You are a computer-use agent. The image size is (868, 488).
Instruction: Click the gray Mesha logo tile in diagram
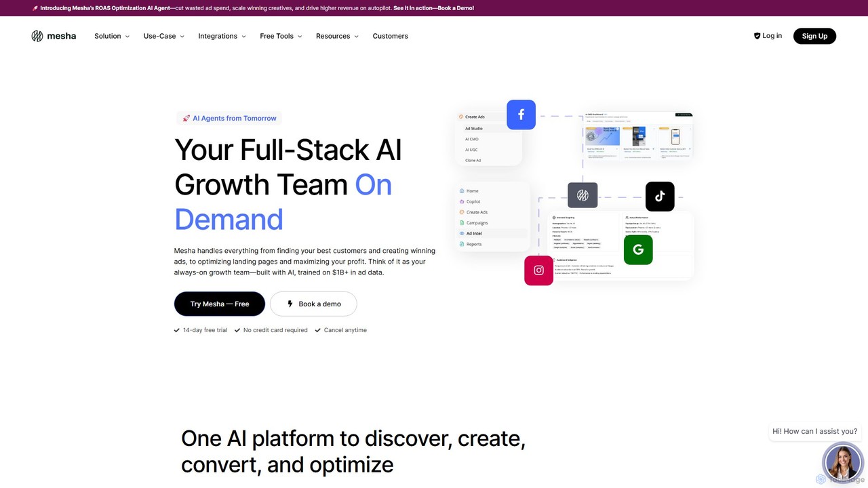583,196
